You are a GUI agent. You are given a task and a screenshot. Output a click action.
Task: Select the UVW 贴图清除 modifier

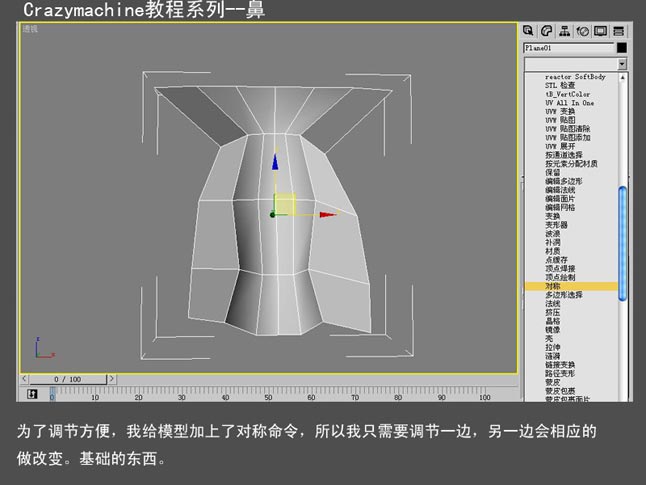click(x=568, y=129)
